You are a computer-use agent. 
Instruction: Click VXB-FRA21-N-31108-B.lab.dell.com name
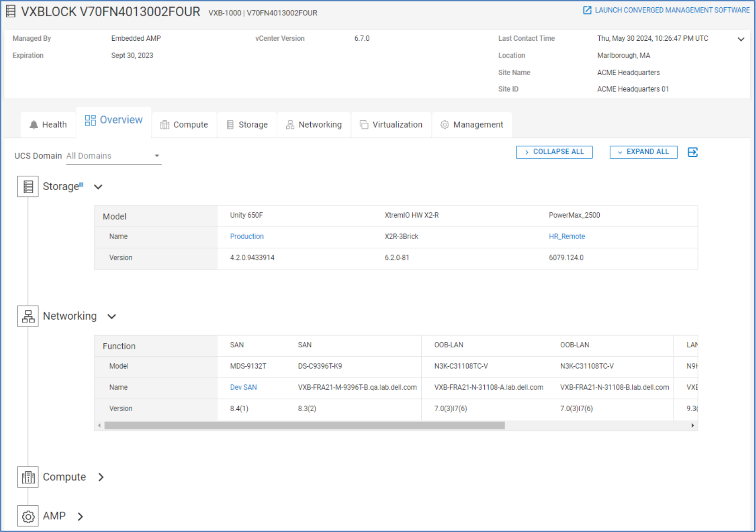(x=615, y=388)
